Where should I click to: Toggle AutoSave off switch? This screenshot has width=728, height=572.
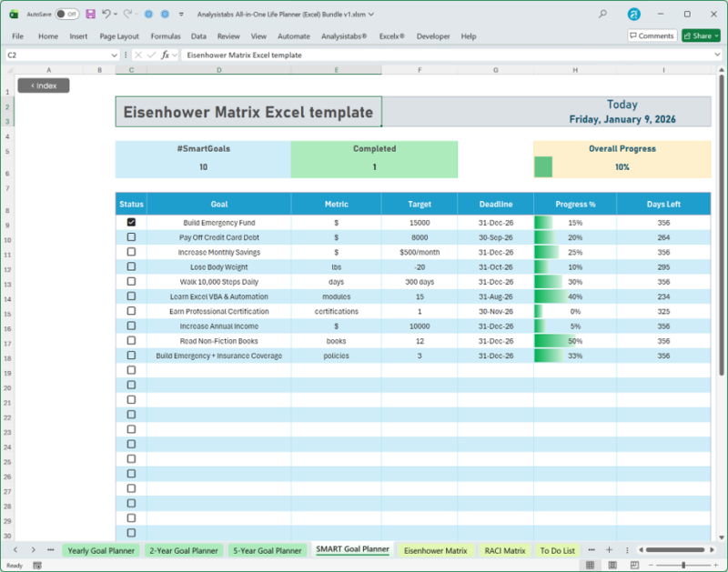[68, 14]
